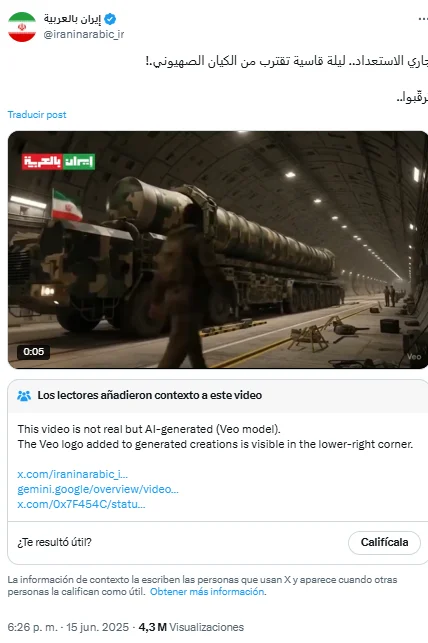Open the @iraninarabic_ir handle
Screen dimensions: 428x643
84,34
